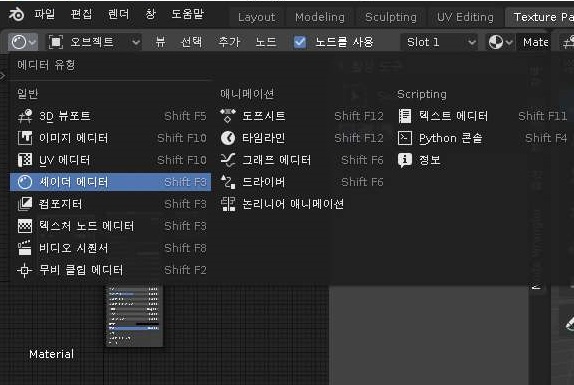Click the Material label in node editor
This screenshot has height=385, width=574.
tap(52, 354)
